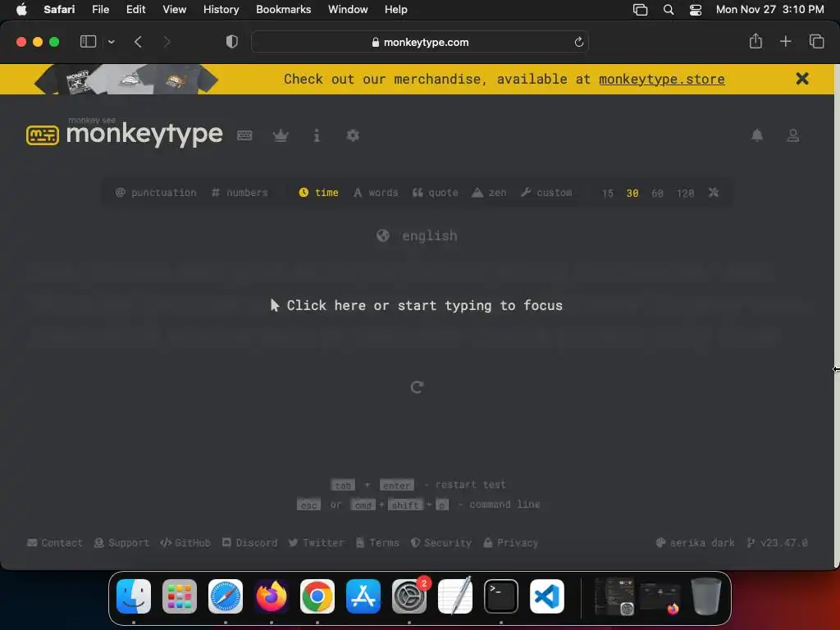The image size is (840, 630).
Task: Open Visual Studio Code from the Dock
Action: pos(547,596)
